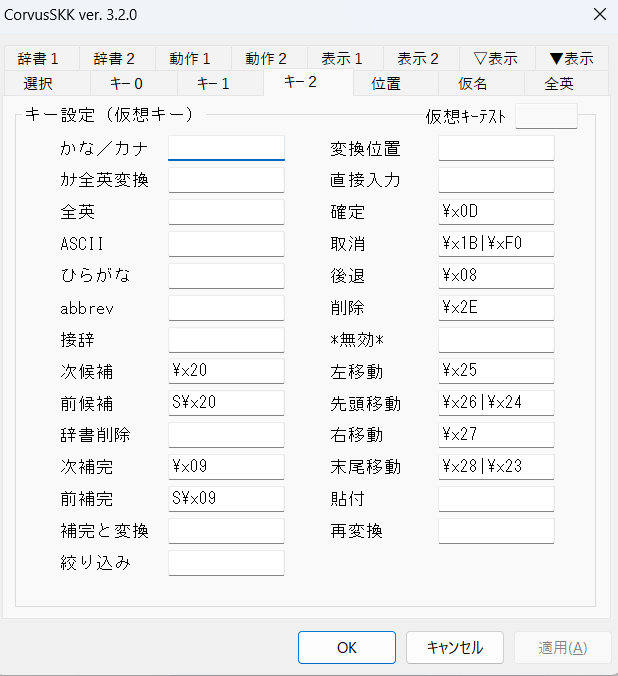The width and height of the screenshot is (618, 676).
Task: Click the 接辞 input field
Action: [226, 339]
